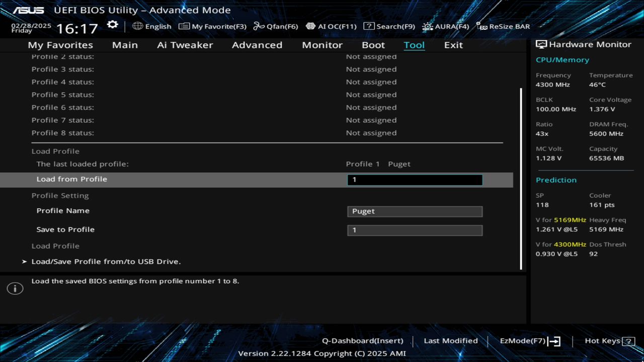The height and width of the screenshot is (362, 644).
Task: Launch Qfan(F6) fan control
Action: [x=276, y=26]
